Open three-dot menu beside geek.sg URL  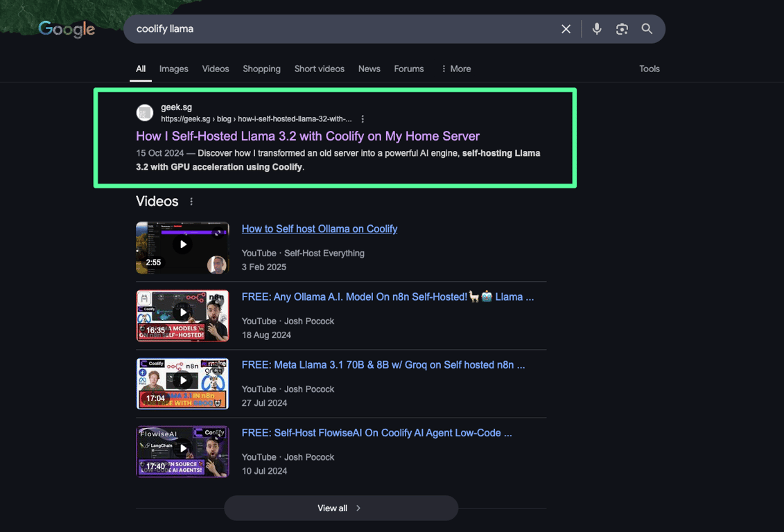363,119
